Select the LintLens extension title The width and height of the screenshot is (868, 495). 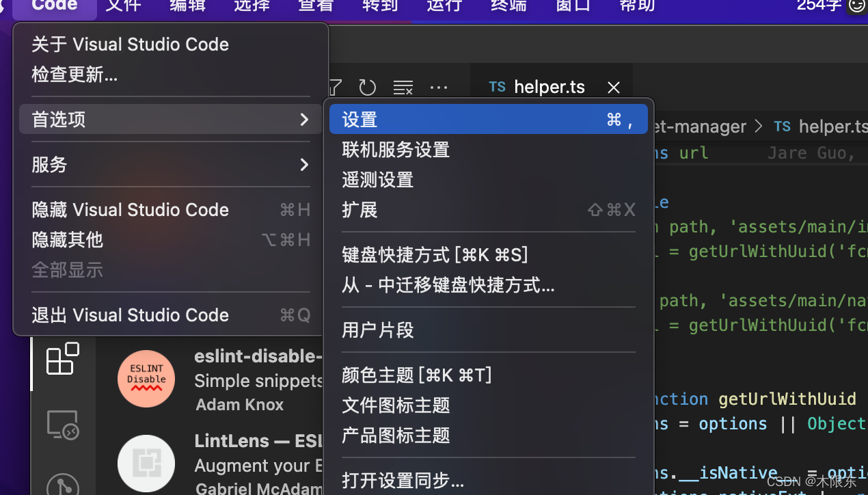click(258, 441)
